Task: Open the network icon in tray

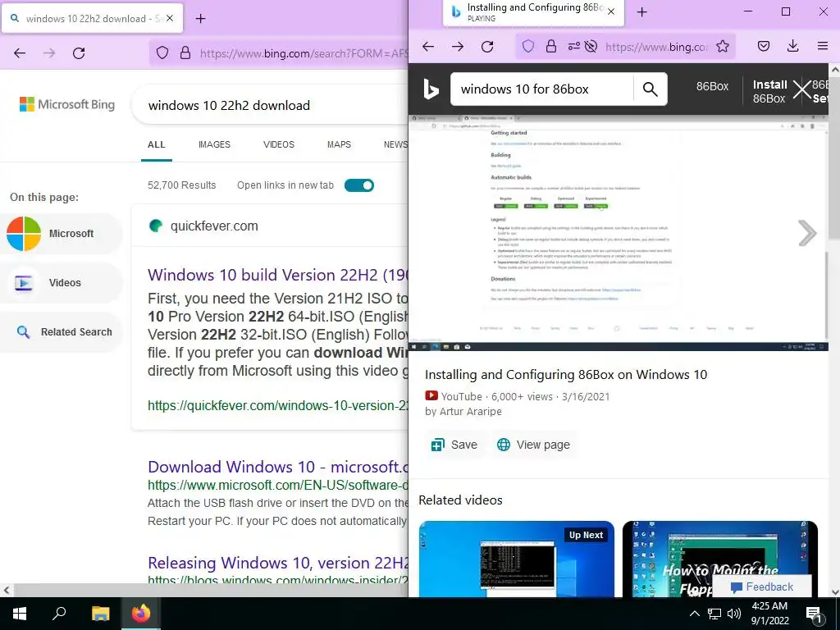Action: pyautogui.click(x=714, y=614)
